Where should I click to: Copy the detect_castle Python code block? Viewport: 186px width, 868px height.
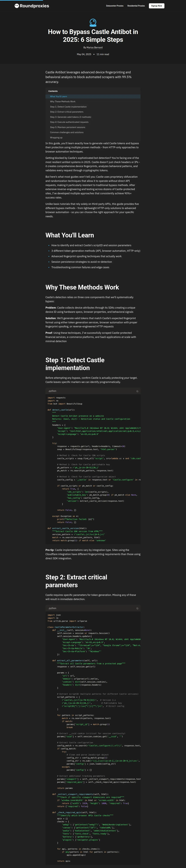coord(137,391)
